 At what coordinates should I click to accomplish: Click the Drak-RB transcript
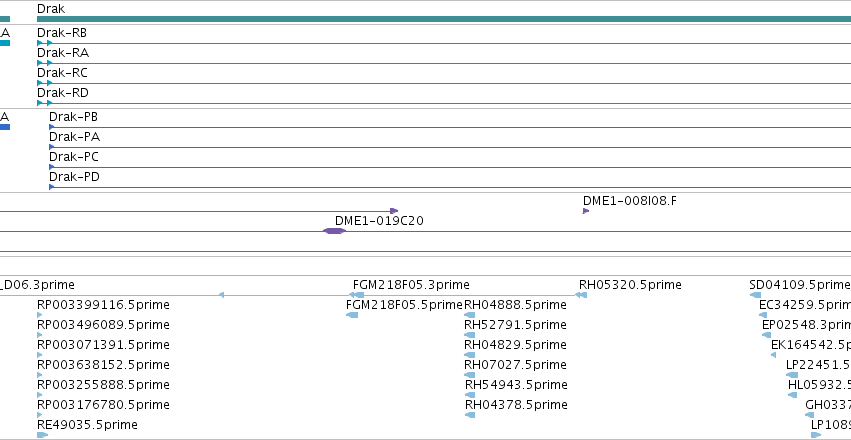coord(444,43)
